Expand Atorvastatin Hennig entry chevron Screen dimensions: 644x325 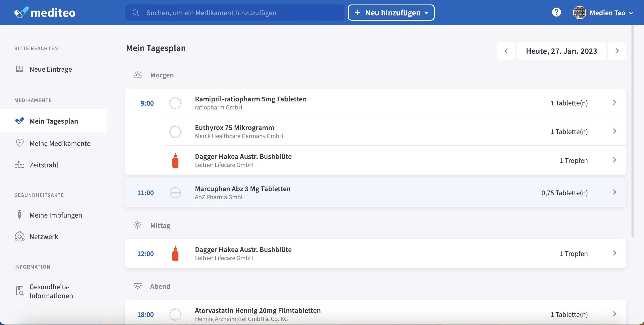tap(614, 314)
